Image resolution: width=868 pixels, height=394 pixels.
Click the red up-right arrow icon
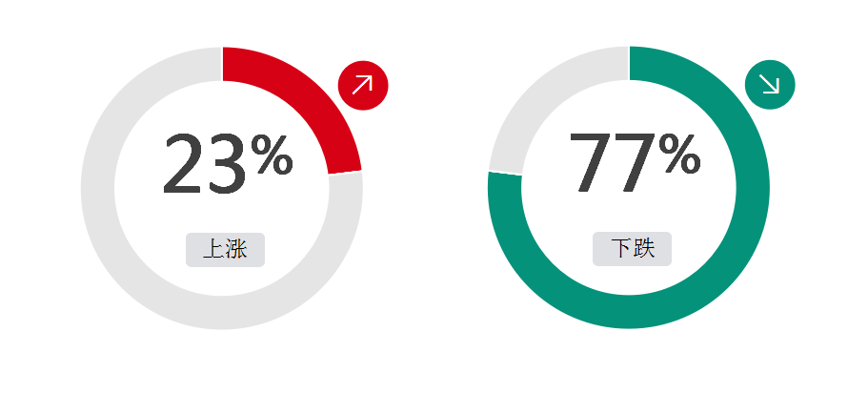click(363, 85)
